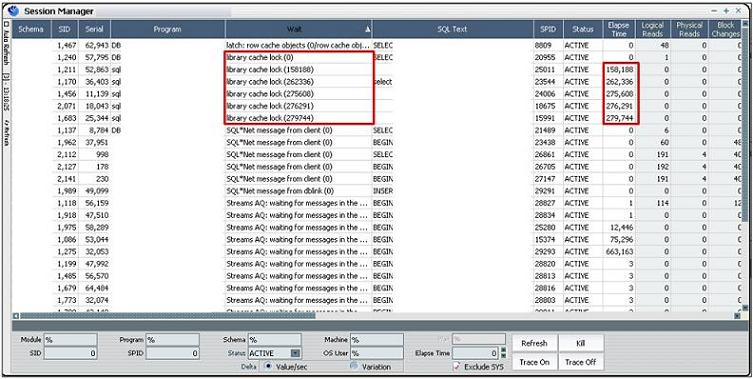The height and width of the screenshot is (379, 753).
Task: Click the Wait column sort arrow
Action: pos(367,29)
